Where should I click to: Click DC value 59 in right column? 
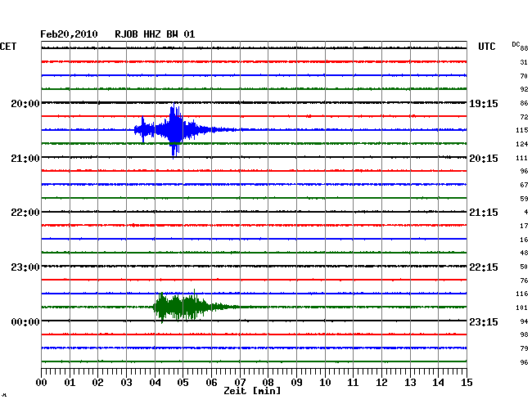[524, 199]
